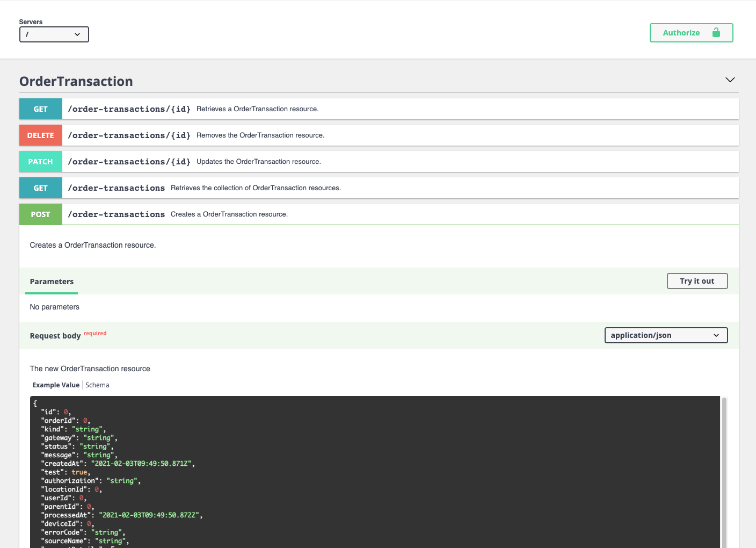Collapse the OrderTransaction section using its chevron
The height and width of the screenshot is (548, 756).
pyautogui.click(x=730, y=80)
